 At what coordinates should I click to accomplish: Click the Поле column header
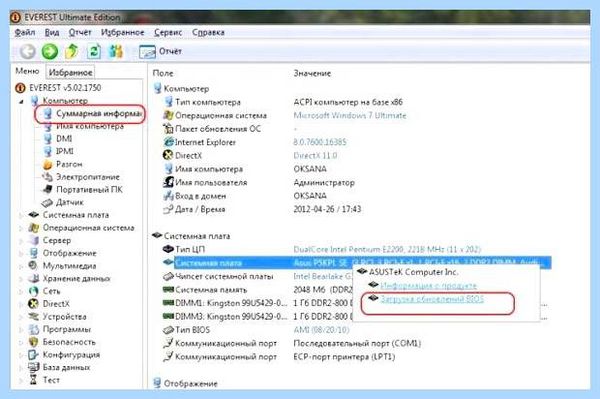(163, 73)
